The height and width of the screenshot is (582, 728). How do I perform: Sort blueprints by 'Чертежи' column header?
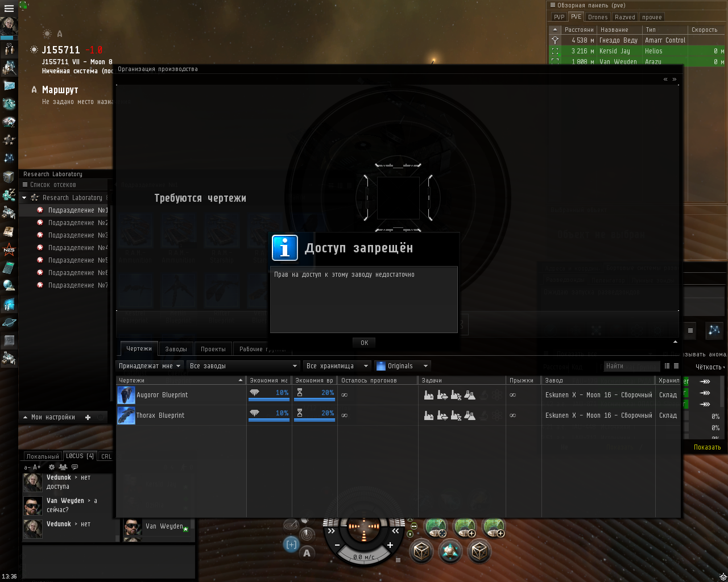click(x=180, y=380)
